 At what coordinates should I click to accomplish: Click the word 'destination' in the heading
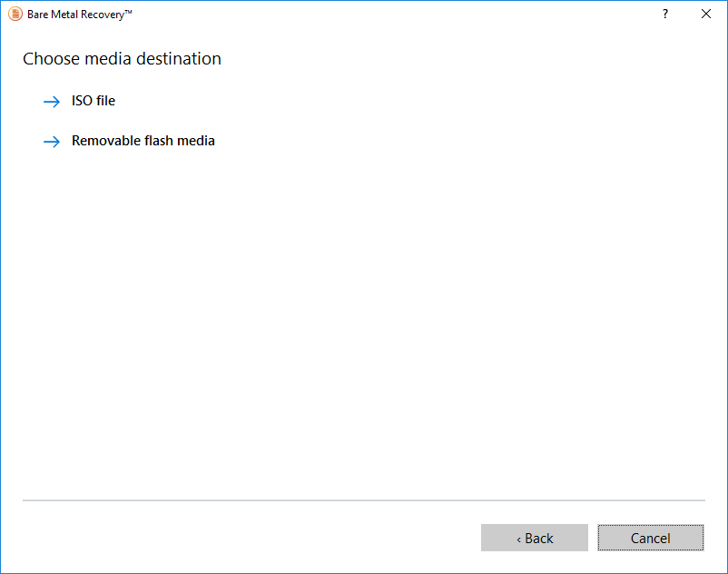point(179,59)
